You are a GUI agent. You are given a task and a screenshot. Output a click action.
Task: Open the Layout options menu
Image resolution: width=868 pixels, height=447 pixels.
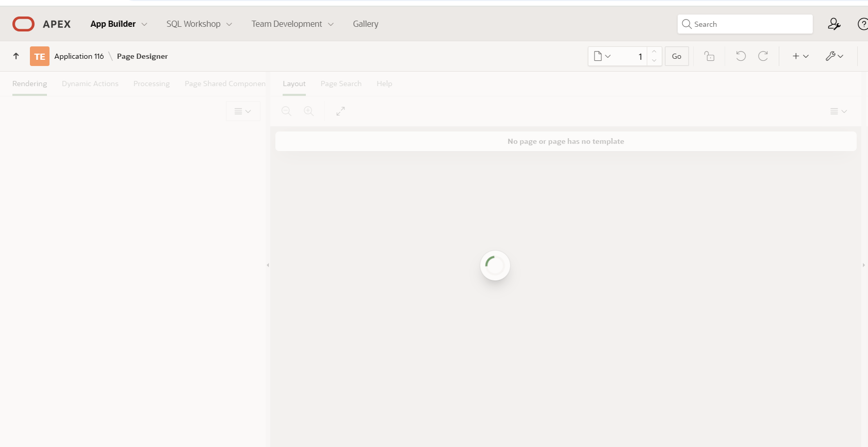coord(839,111)
